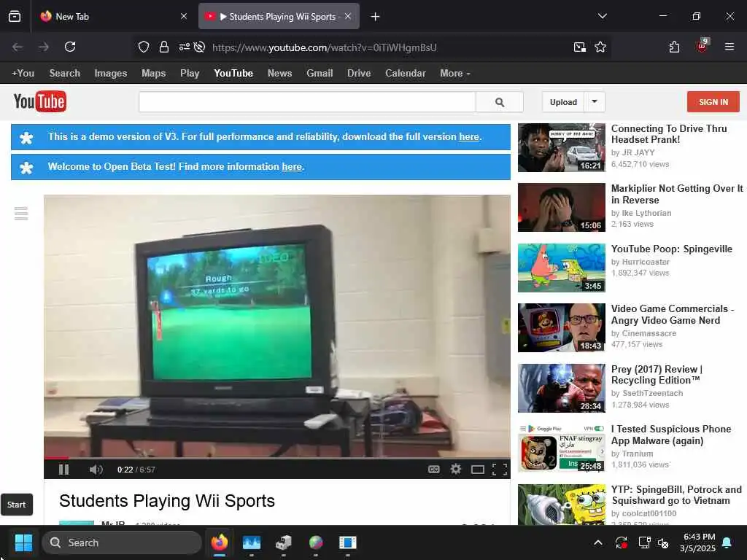Click the Play link in the Google bar

(x=190, y=74)
